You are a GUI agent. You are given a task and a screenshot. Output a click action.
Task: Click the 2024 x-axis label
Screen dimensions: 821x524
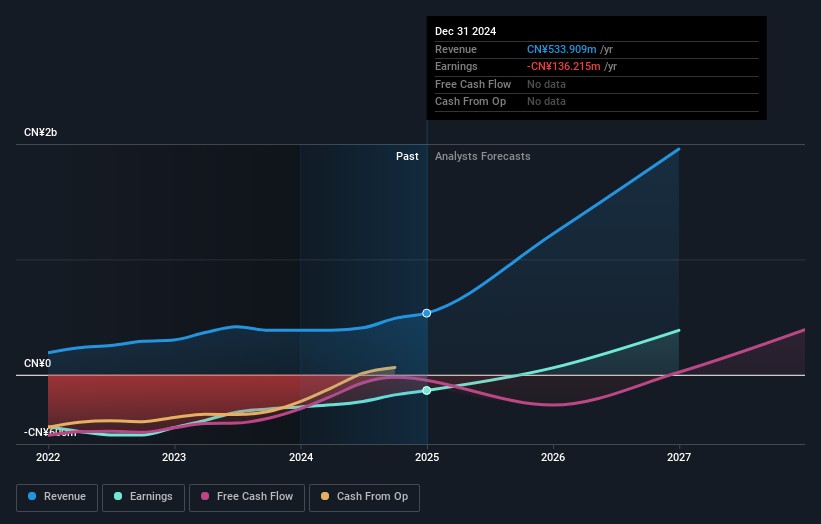coord(300,457)
